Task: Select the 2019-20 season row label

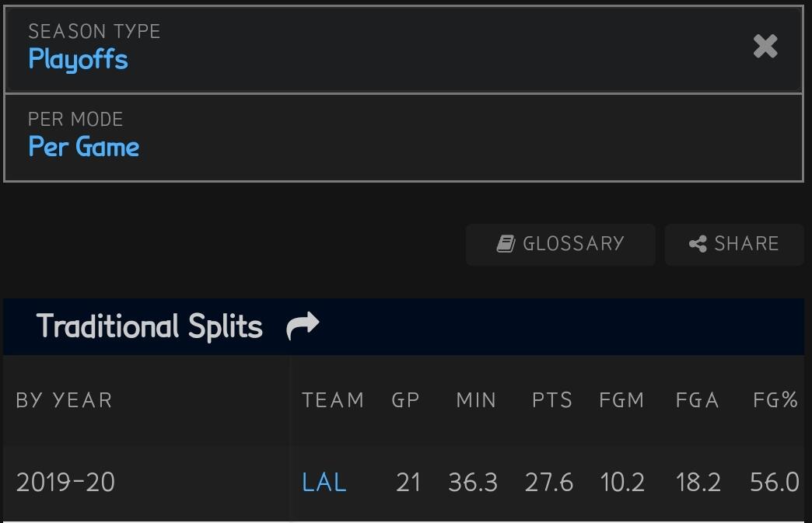Action: coord(65,483)
